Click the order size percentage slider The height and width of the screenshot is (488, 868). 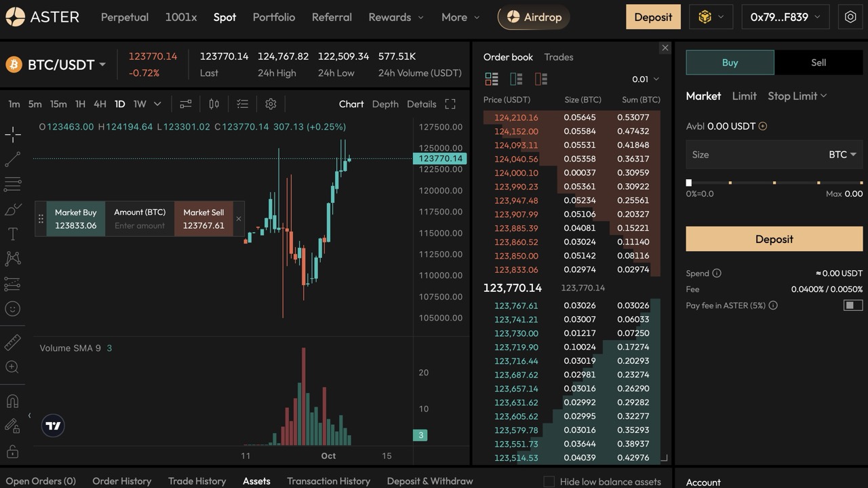774,183
